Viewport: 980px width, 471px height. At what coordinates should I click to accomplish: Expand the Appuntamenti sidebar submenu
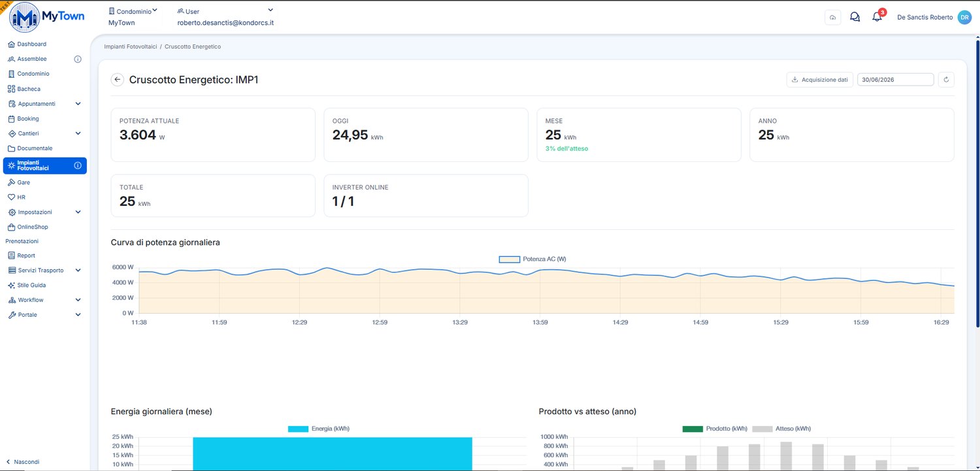pos(78,104)
